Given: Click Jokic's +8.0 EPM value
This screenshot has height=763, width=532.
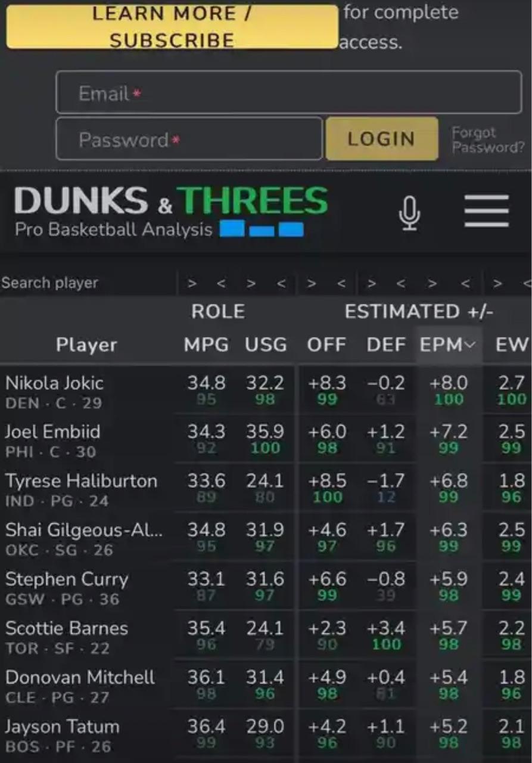Looking at the screenshot, I should coord(449,383).
